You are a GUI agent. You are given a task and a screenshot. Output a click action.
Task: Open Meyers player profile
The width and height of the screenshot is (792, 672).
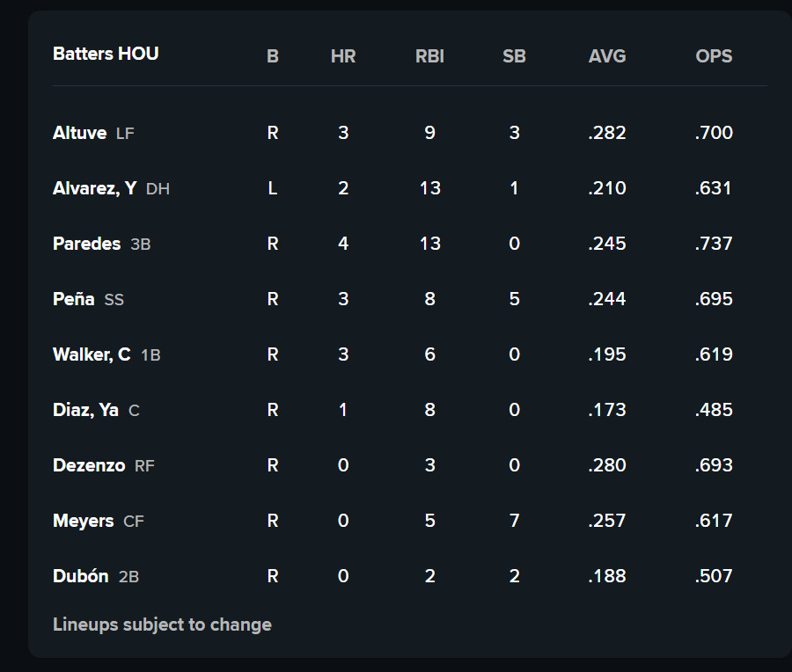pyautogui.click(x=84, y=521)
